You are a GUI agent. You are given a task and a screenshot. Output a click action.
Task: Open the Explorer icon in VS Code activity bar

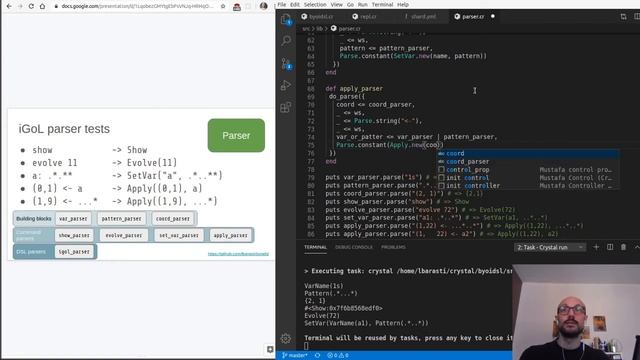point(286,18)
